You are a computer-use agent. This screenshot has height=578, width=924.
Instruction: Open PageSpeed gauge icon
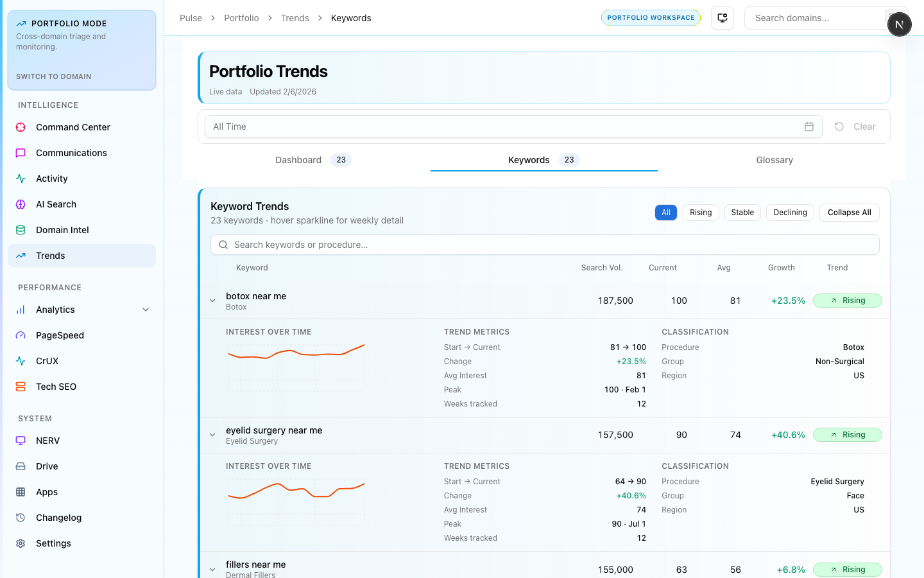21,335
